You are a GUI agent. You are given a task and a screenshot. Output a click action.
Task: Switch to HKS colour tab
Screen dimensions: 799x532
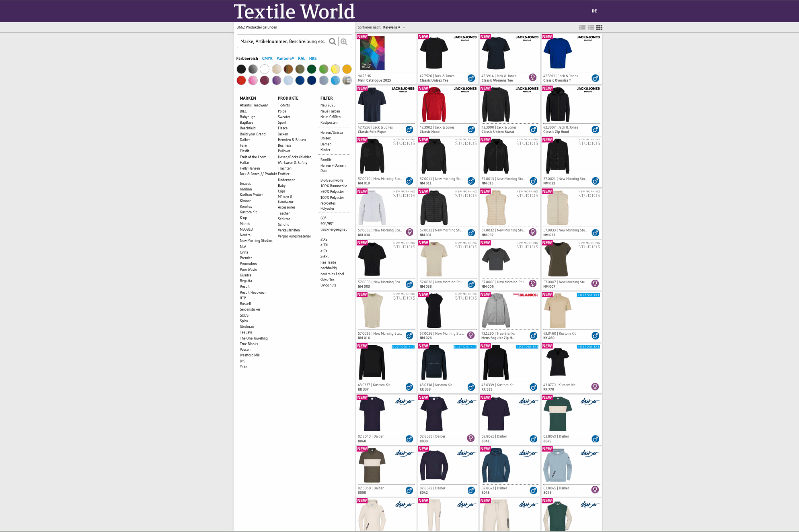click(313, 59)
